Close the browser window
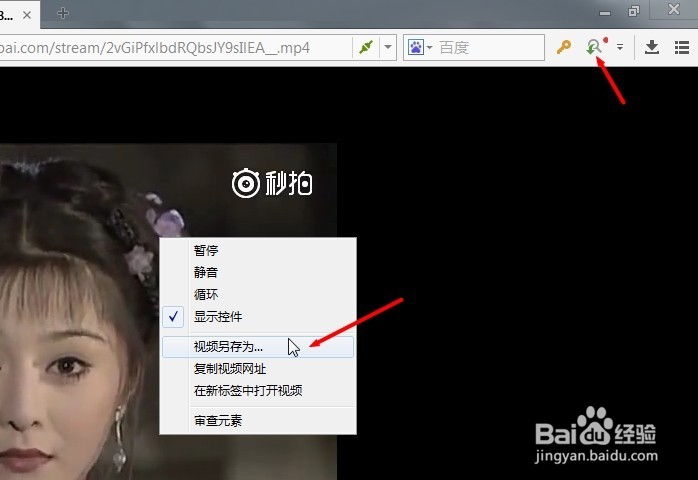 point(674,9)
